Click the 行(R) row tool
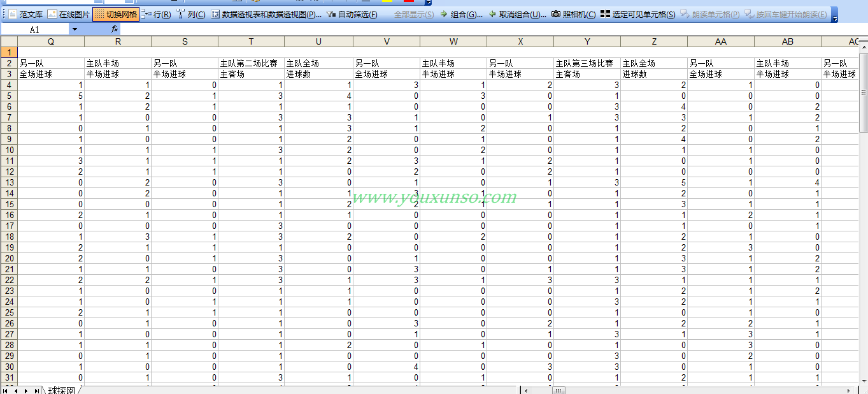The image size is (868, 394). coord(156,14)
